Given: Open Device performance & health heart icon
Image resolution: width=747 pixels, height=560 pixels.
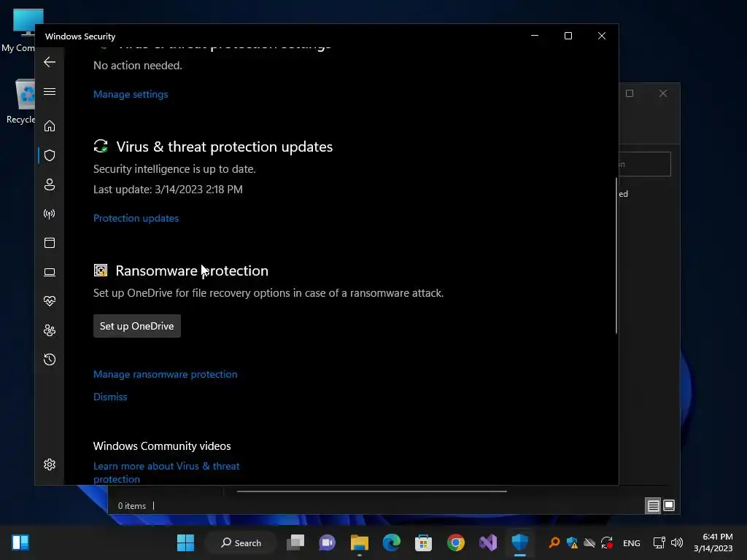Looking at the screenshot, I should pyautogui.click(x=50, y=301).
